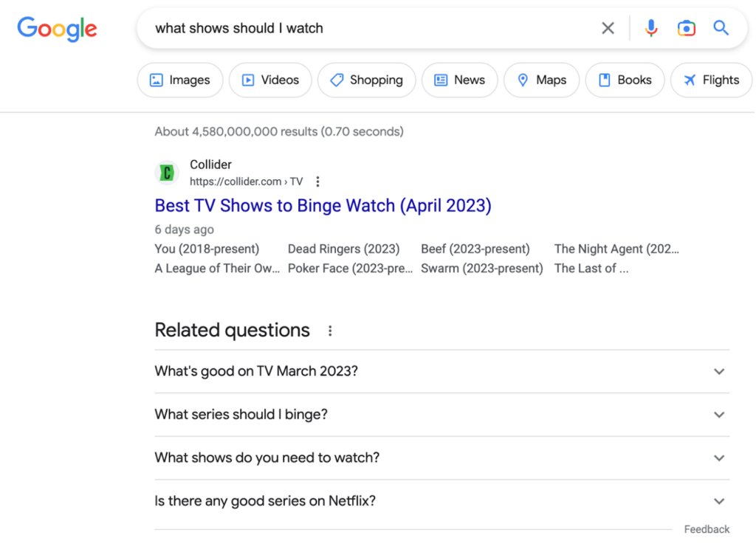The width and height of the screenshot is (756, 552).
Task: Click "Poker Face (2023-pre..." text
Action: point(351,269)
